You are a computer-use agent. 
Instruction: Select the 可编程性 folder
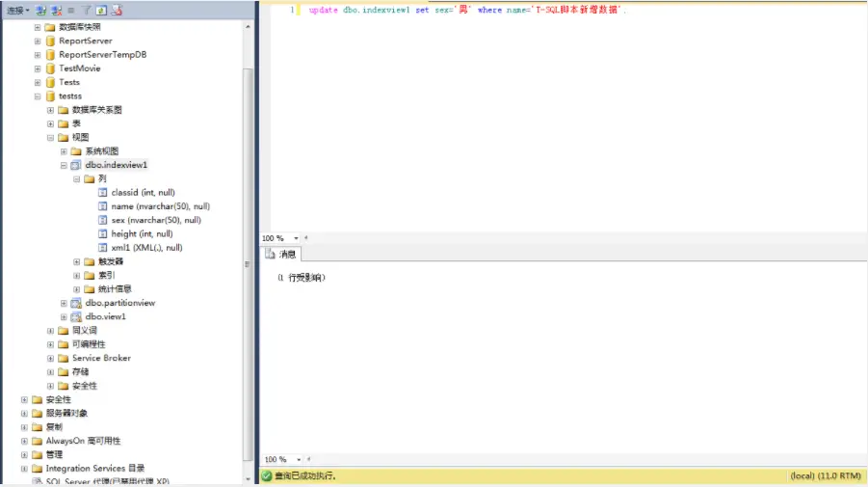tap(89, 344)
